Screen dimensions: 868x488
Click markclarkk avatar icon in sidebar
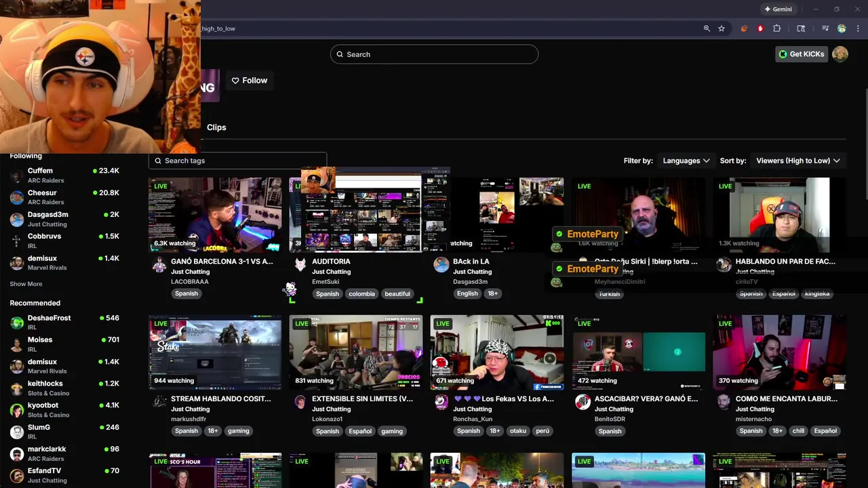coord(16,453)
